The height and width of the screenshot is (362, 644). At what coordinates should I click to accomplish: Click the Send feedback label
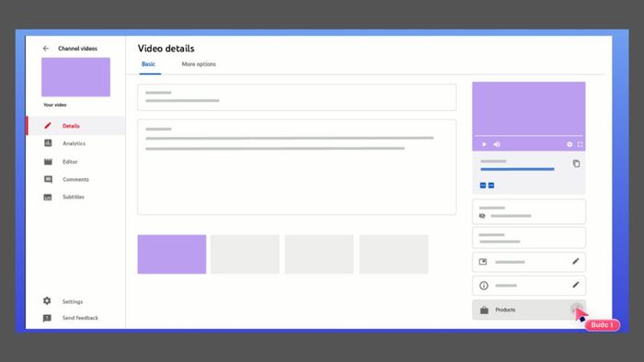pyautogui.click(x=81, y=318)
